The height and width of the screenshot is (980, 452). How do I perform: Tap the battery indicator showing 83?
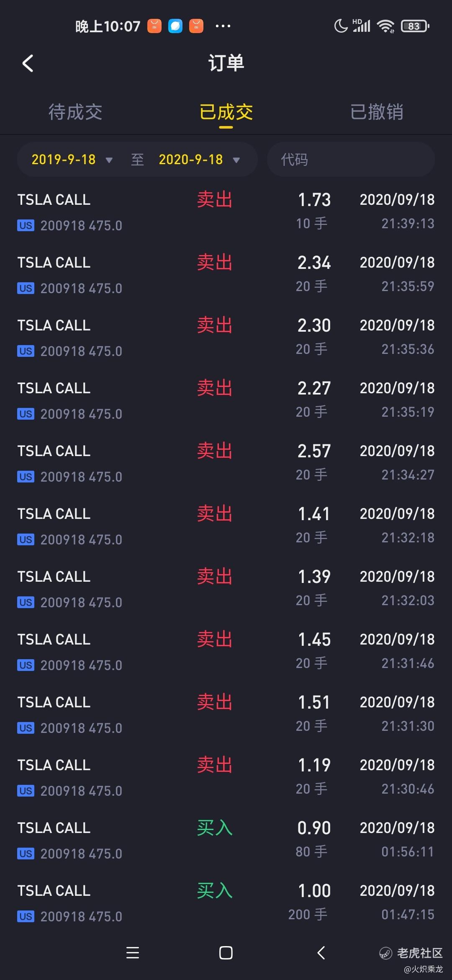[x=415, y=26]
